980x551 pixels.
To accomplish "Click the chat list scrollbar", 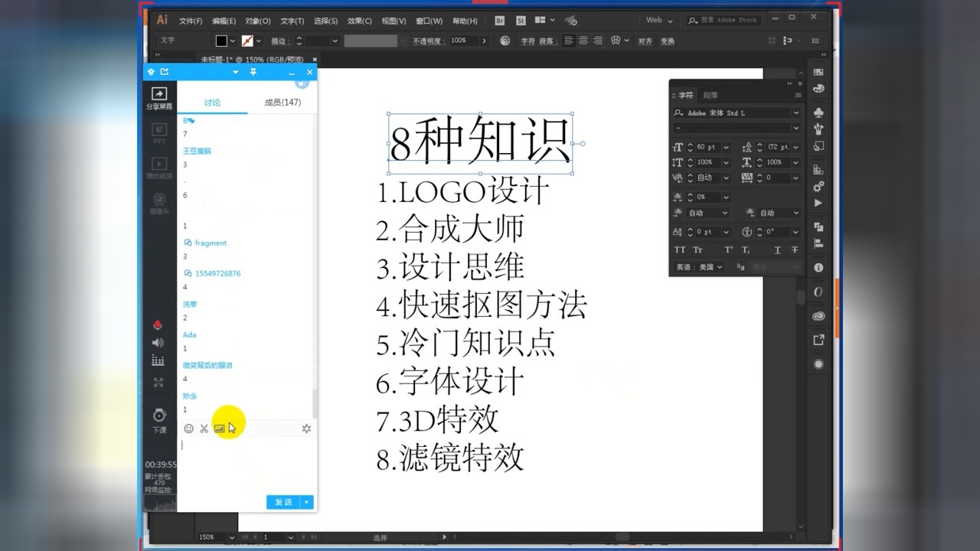I will point(314,403).
